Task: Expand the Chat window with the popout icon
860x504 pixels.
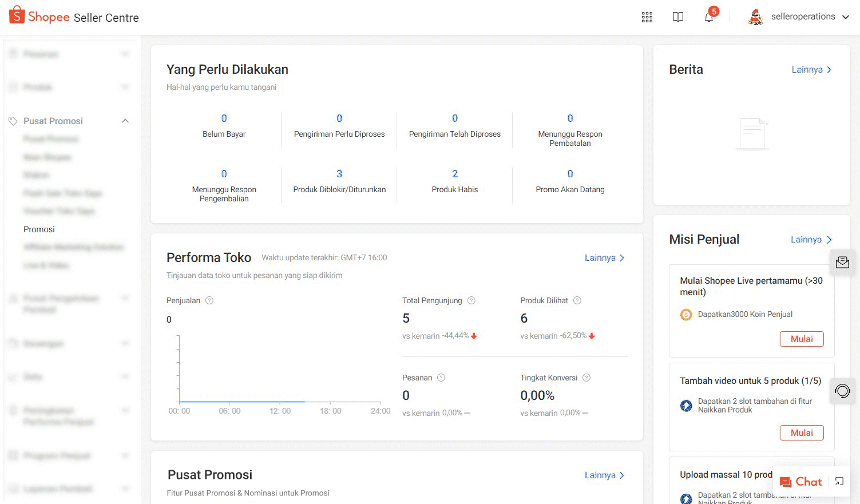Action: (x=839, y=482)
